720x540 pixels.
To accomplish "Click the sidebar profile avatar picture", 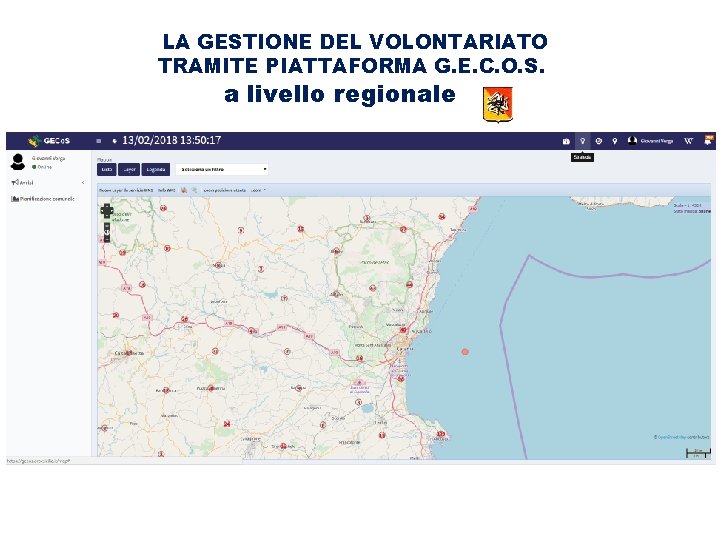I will point(18,162).
